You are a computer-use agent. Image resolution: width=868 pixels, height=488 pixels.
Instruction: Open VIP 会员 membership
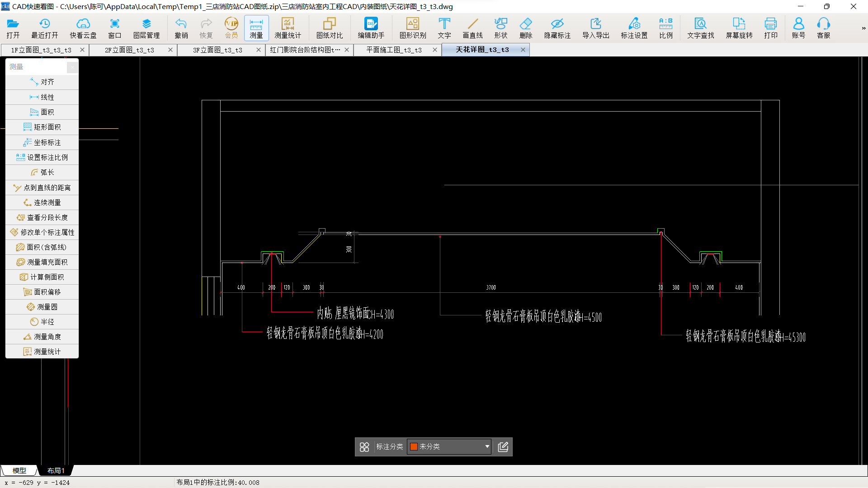coord(231,28)
